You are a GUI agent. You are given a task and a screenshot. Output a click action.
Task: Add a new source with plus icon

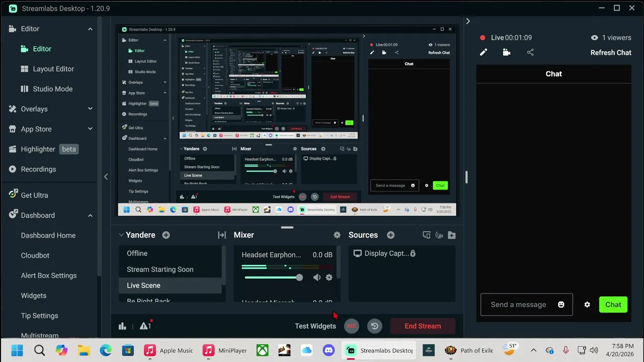[x=391, y=235]
